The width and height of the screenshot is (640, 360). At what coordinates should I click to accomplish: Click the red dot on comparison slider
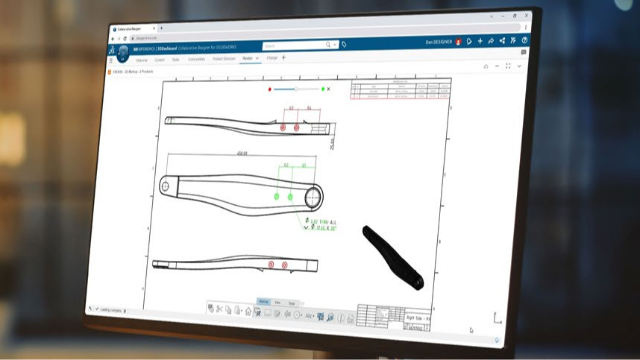(269, 89)
